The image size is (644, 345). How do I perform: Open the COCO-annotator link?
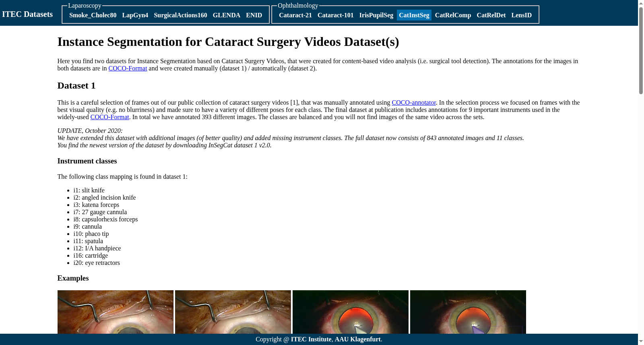(414, 103)
